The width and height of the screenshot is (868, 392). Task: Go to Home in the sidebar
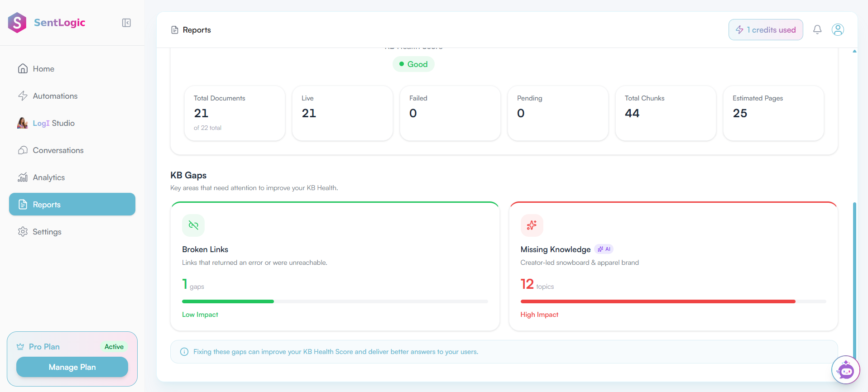(72, 69)
